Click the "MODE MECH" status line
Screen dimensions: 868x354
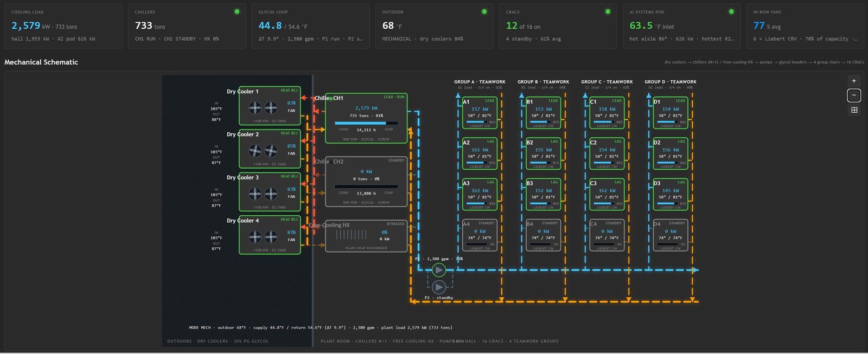(x=320, y=327)
